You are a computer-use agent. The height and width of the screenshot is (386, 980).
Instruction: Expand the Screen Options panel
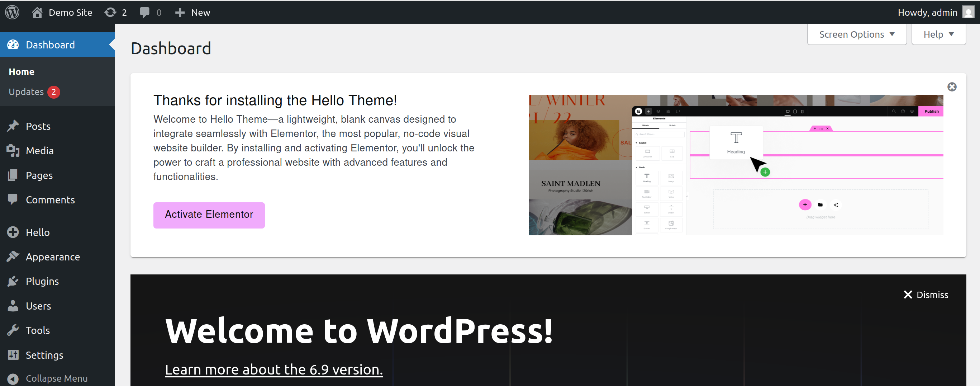(x=857, y=34)
